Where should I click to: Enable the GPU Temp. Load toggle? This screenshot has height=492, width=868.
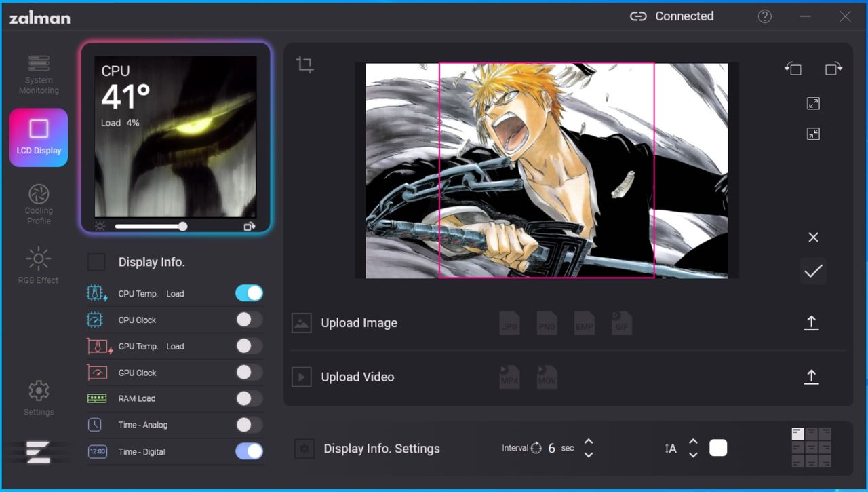pyautogui.click(x=249, y=346)
